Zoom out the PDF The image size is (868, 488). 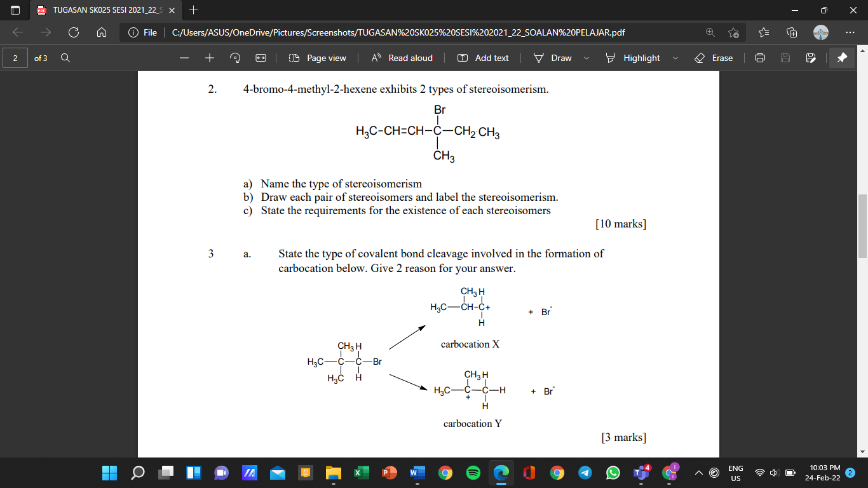tap(184, 58)
